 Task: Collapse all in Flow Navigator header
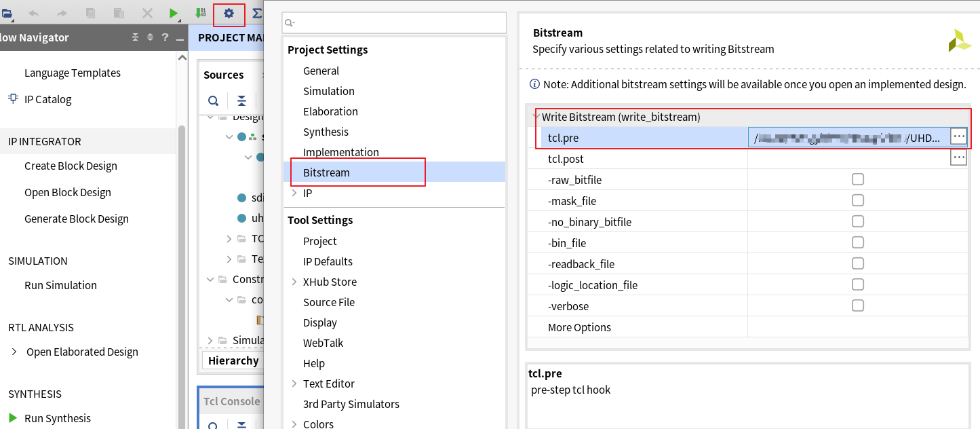135,37
